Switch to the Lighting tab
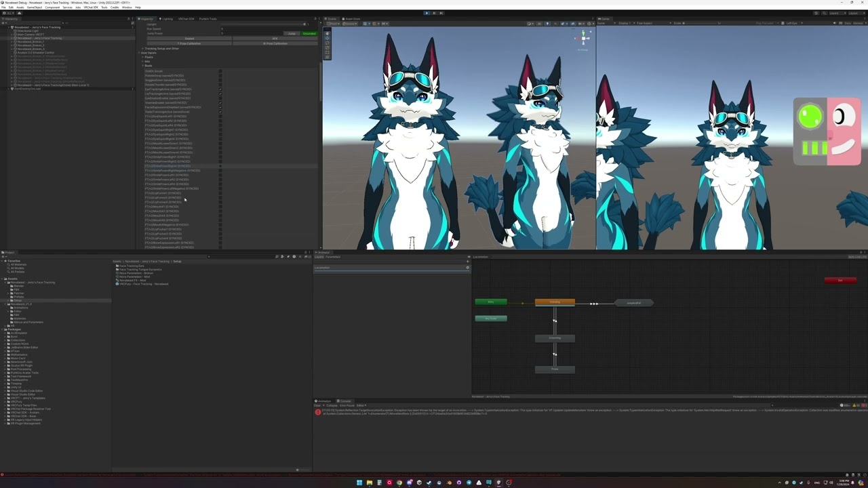 166,19
